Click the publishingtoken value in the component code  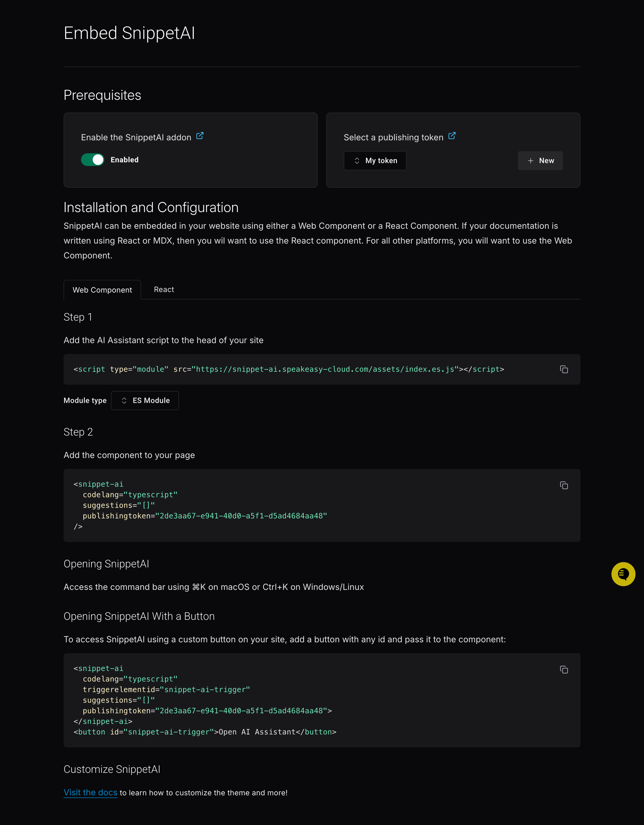[x=242, y=516]
